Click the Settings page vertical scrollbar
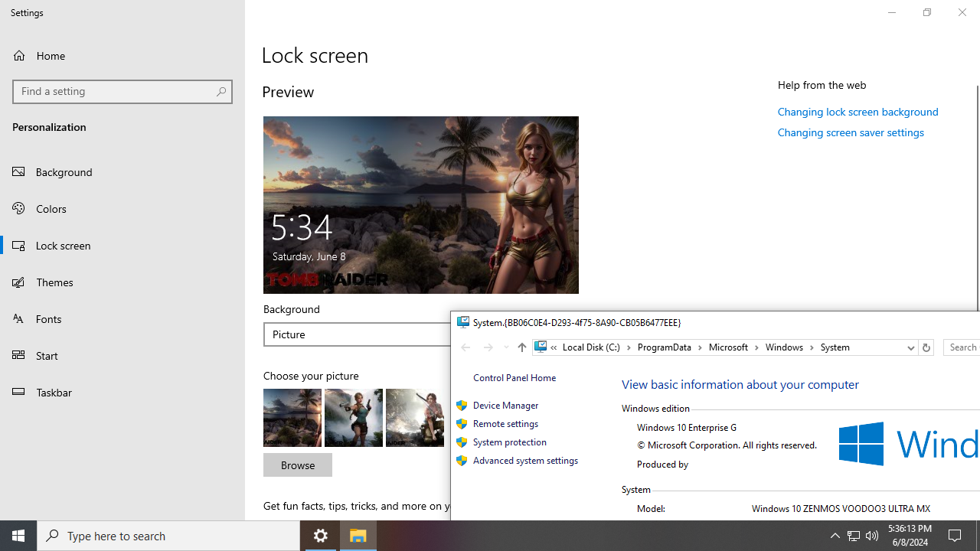Image resolution: width=980 pixels, height=551 pixels. [976, 199]
